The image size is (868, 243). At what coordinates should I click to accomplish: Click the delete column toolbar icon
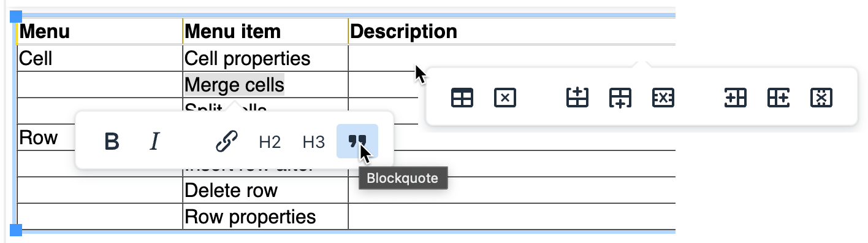(x=821, y=98)
